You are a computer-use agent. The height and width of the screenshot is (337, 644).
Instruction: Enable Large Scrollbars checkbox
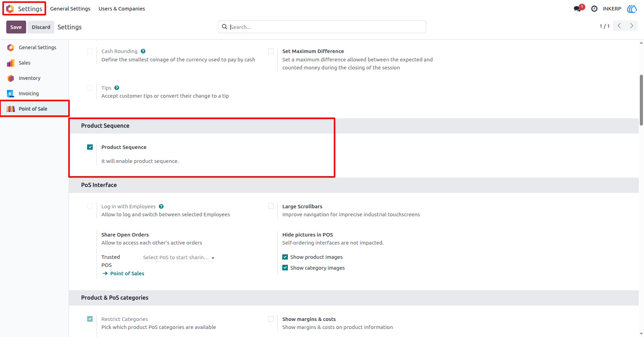[x=271, y=207]
